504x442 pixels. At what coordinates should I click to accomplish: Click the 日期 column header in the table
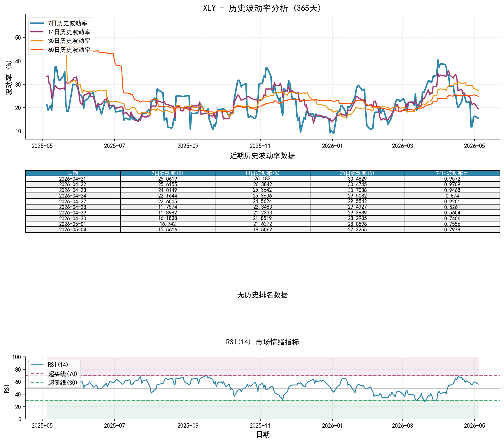73,173
